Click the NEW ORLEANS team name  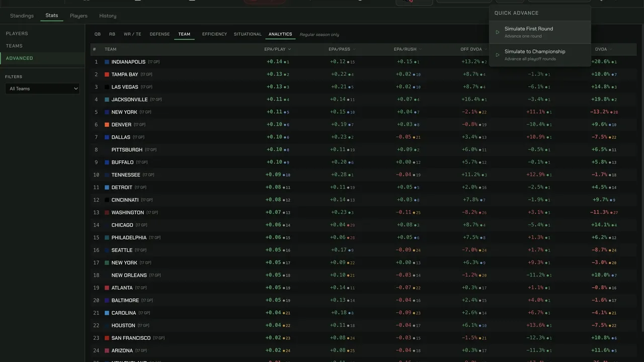(129, 276)
